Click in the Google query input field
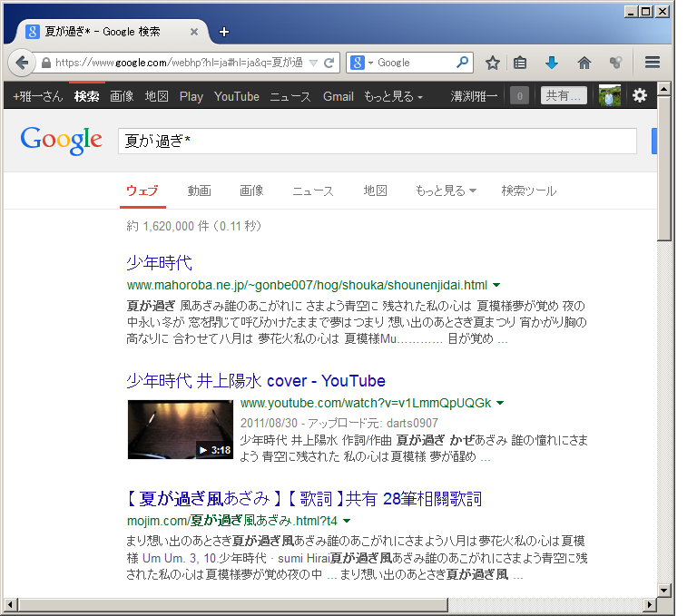Viewport: 697px width, 616px height. click(x=377, y=141)
